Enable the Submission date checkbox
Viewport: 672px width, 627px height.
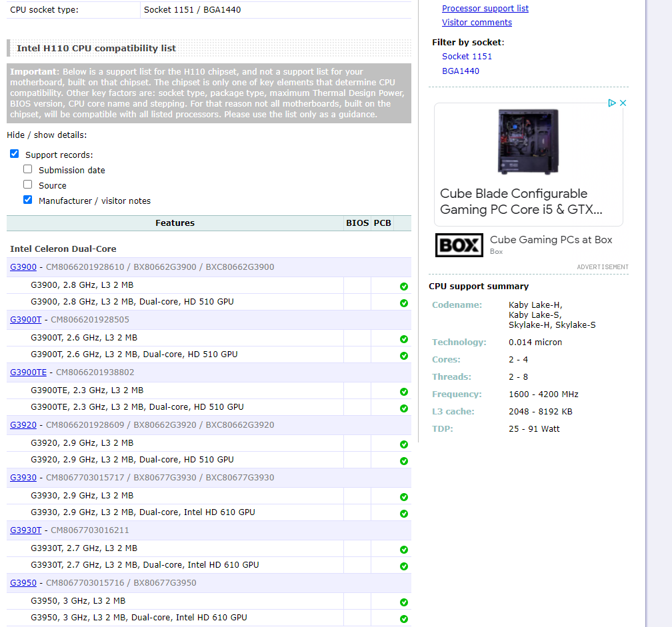click(x=28, y=169)
